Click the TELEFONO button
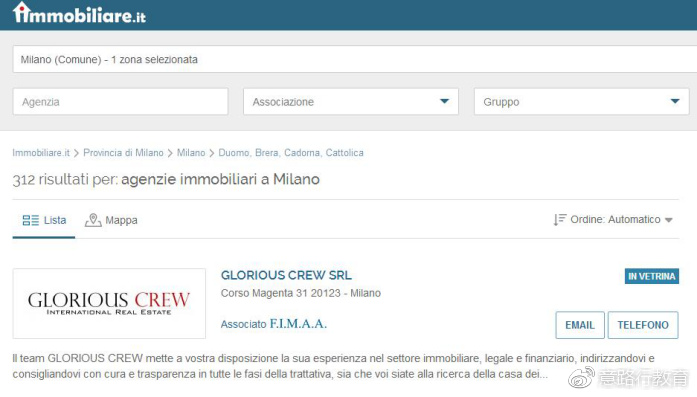The width and height of the screenshot is (697, 397). [x=643, y=325]
